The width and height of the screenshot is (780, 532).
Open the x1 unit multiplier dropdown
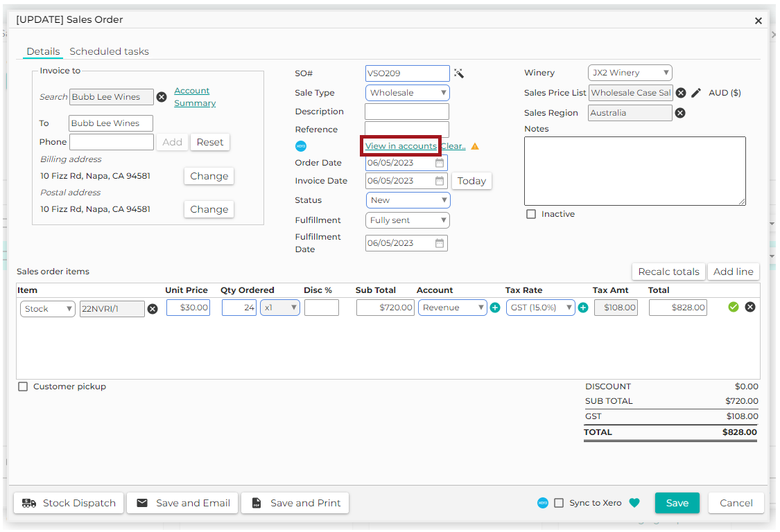(280, 308)
